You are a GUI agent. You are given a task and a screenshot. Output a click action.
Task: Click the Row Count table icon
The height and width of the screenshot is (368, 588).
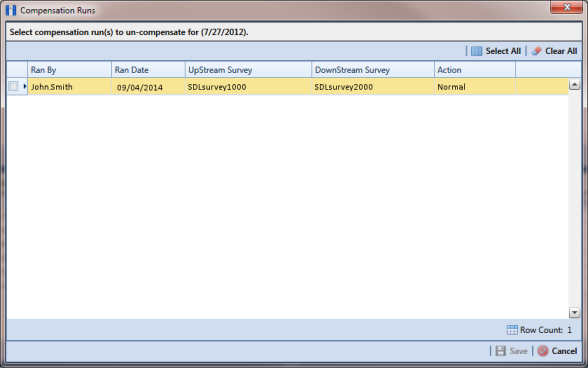tap(512, 330)
